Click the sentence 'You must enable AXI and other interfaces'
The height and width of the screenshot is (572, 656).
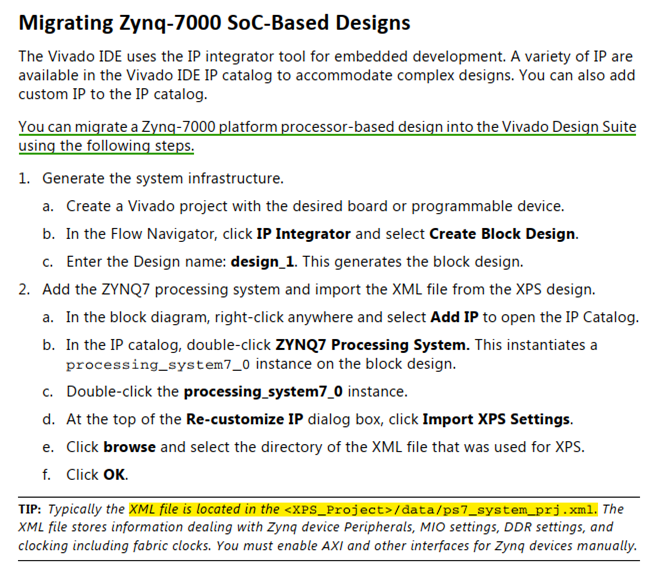pyautogui.click(x=426, y=546)
